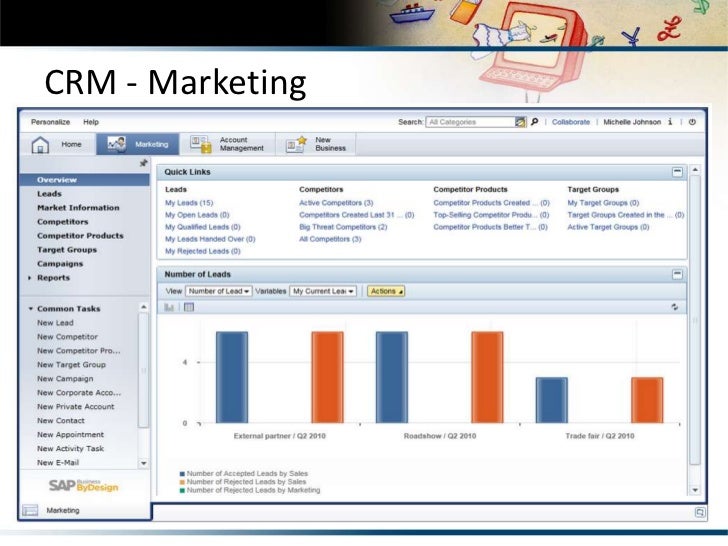Click green Rejected by Marketing legend swatch

click(182, 490)
